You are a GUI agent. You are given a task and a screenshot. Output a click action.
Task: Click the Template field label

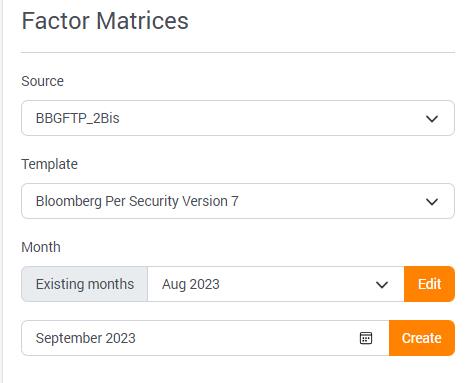pos(49,164)
